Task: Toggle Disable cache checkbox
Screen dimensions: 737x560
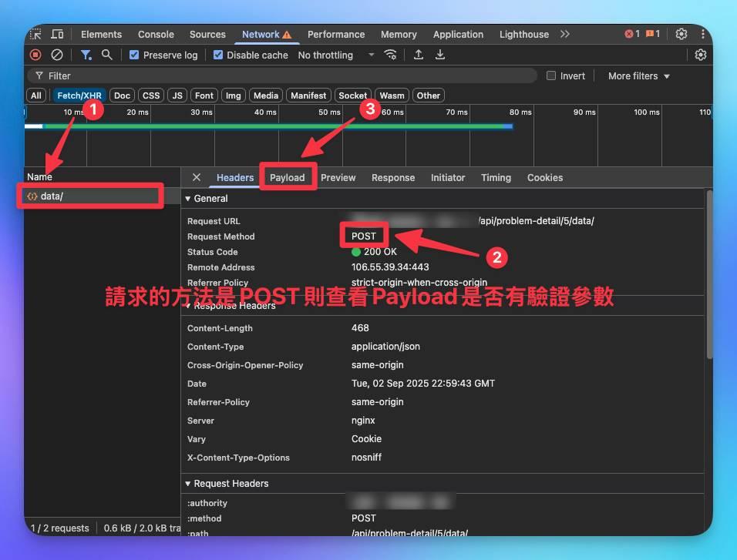Action: [x=217, y=55]
